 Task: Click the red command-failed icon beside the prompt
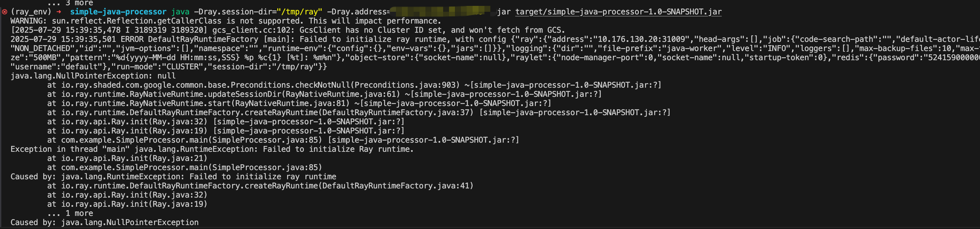[5, 12]
